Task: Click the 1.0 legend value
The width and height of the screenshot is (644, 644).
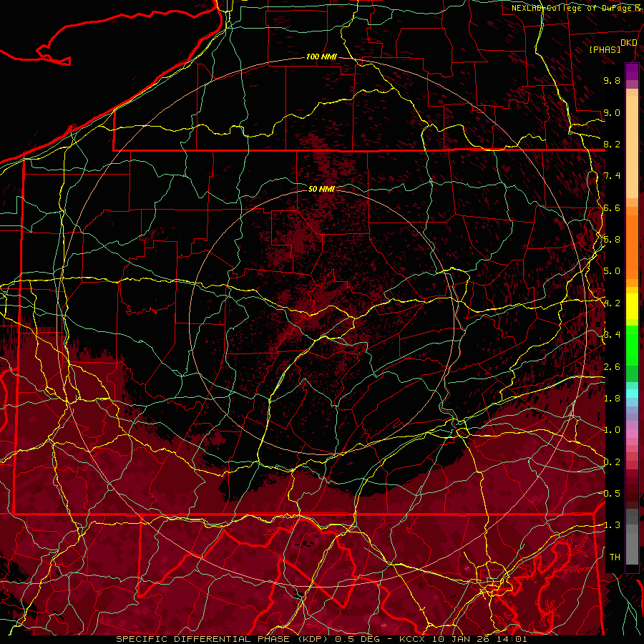Action: [612, 429]
